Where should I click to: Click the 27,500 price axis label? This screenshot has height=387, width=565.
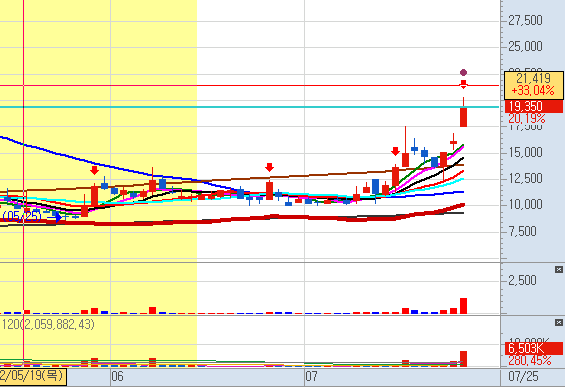pyautogui.click(x=525, y=20)
